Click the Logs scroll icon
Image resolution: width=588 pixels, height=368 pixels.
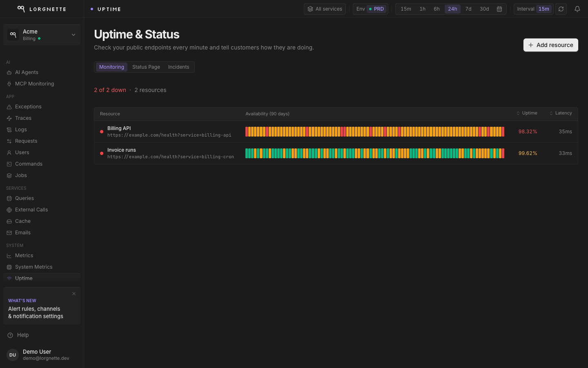pos(9,130)
